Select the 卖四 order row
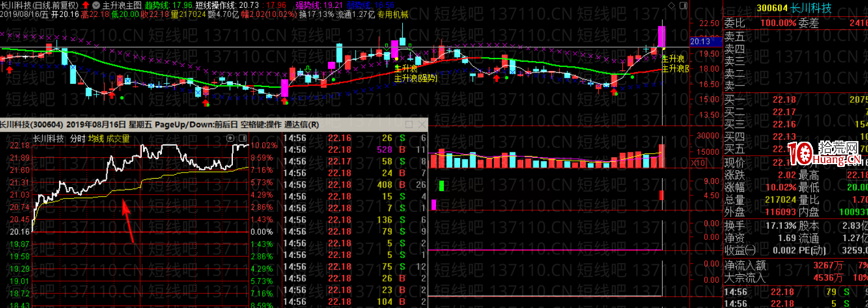868x308 pixels. (795, 48)
